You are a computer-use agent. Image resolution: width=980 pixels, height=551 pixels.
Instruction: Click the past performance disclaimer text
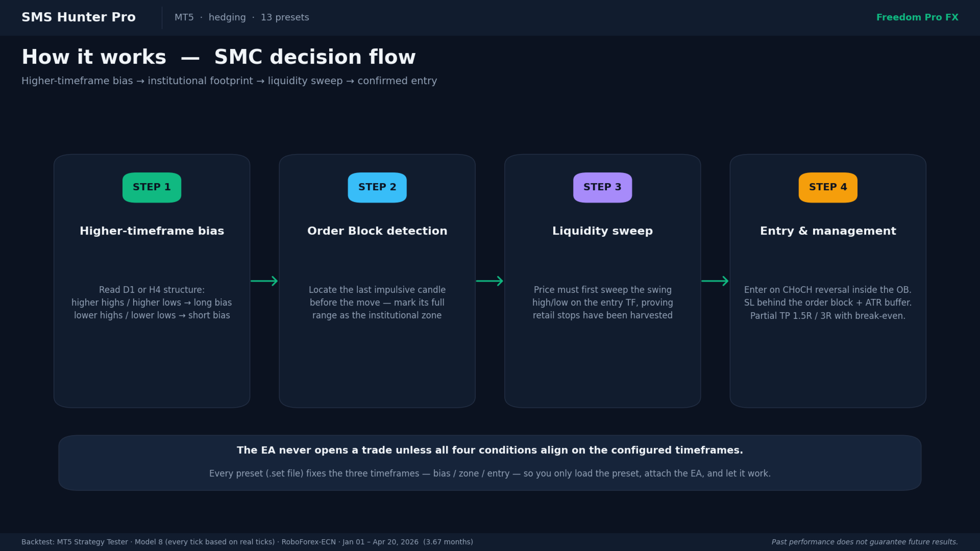click(864, 542)
